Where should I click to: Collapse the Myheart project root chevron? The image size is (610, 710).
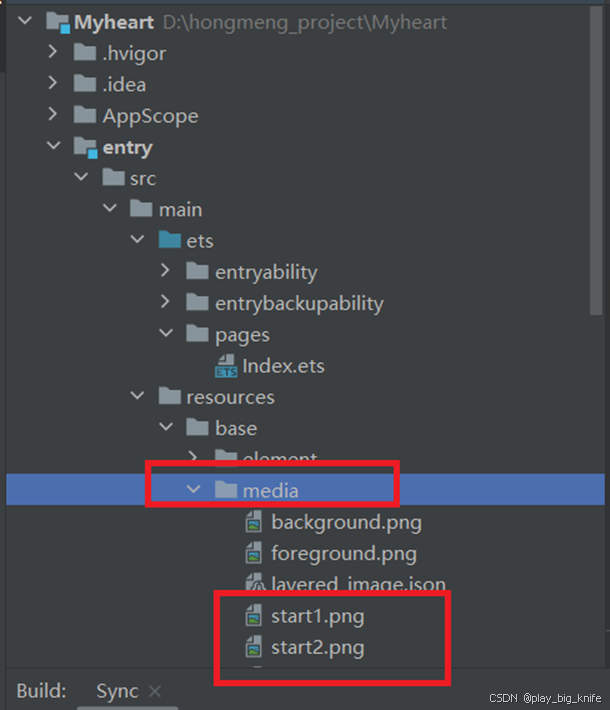(x=25, y=21)
